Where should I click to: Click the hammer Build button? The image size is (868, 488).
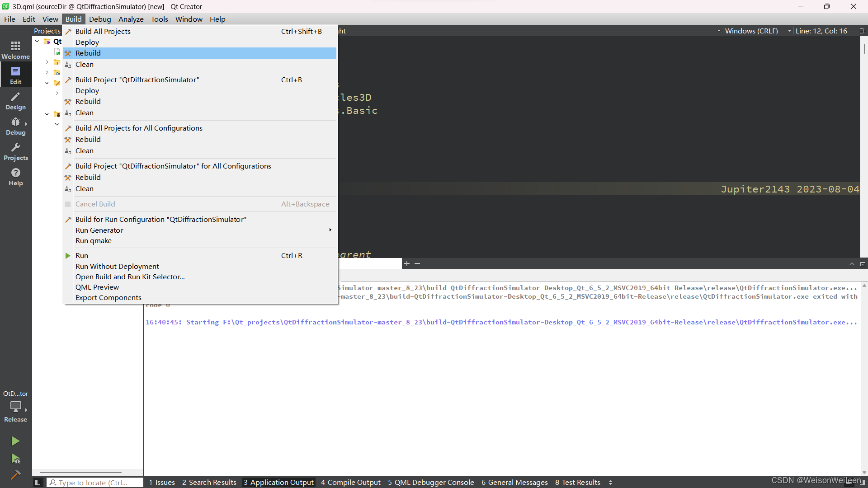(x=15, y=475)
